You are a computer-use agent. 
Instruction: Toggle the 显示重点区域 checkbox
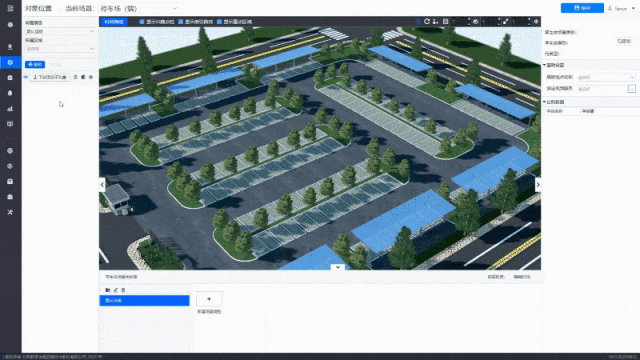click(x=219, y=22)
